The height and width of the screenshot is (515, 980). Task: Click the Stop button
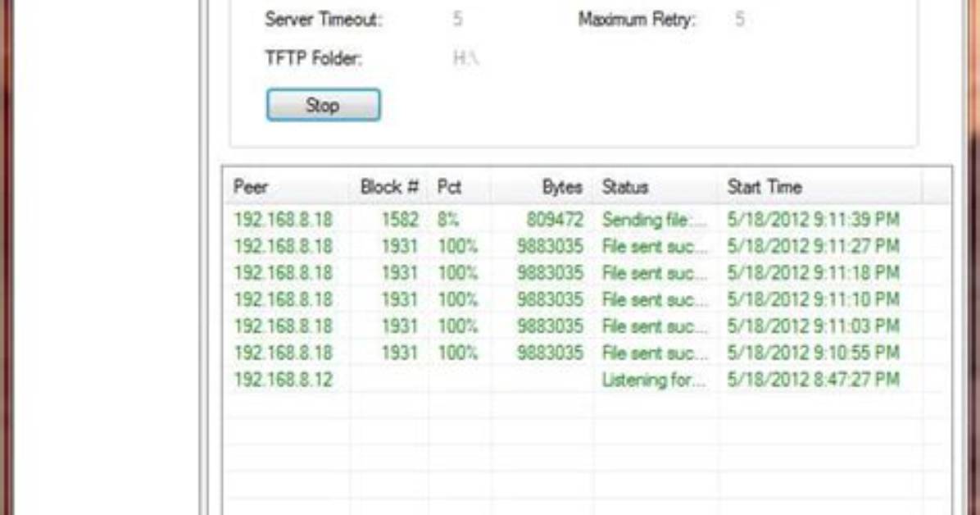tap(323, 105)
